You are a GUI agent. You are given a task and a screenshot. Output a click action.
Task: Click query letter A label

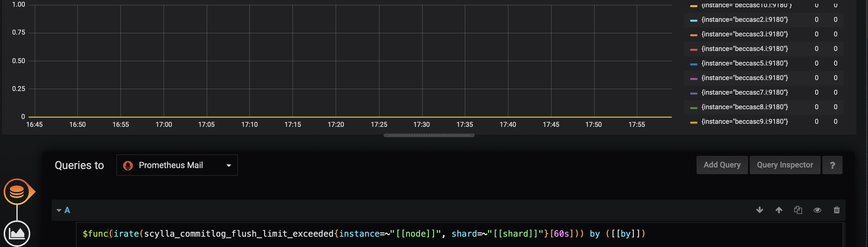click(67, 210)
